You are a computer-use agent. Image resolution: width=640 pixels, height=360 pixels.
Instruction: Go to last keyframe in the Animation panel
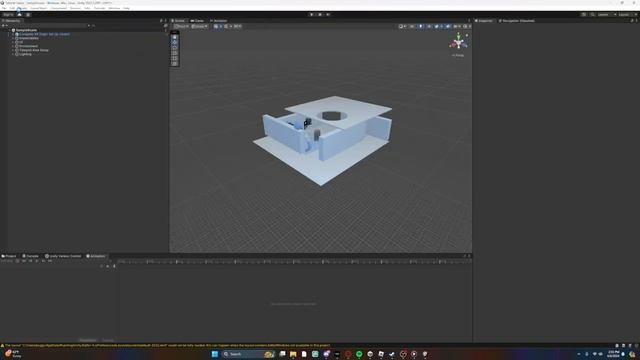tap(50, 261)
